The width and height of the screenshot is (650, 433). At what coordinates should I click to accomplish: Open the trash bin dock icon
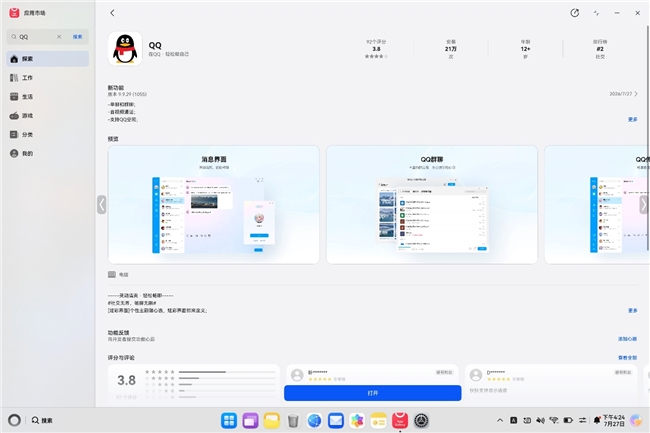tap(293, 421)
